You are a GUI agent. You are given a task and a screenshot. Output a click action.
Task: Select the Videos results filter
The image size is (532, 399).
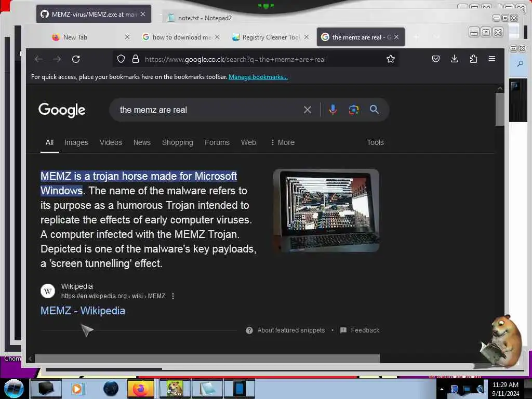pos(111,142)
